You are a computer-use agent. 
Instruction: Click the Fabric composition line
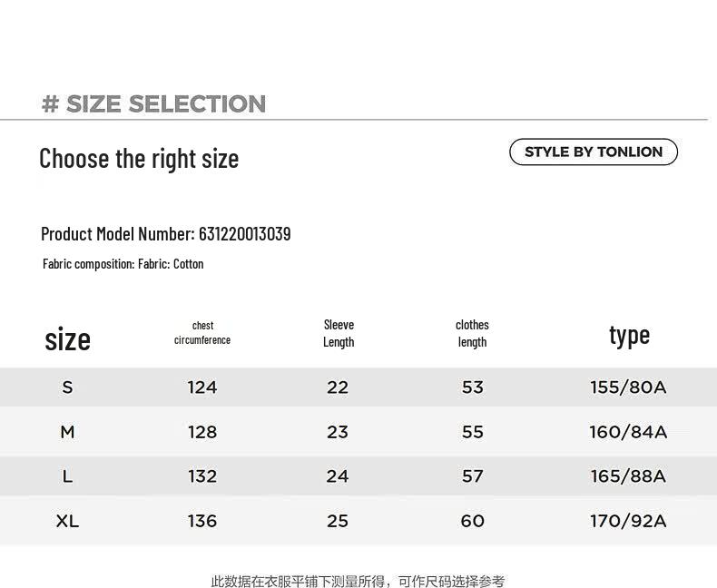point(123,264)
